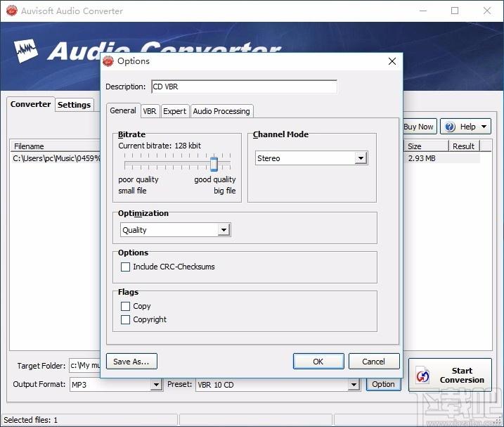Click the Description text field
The width and height of the screenshot is (504, 427).
(243, 87)
